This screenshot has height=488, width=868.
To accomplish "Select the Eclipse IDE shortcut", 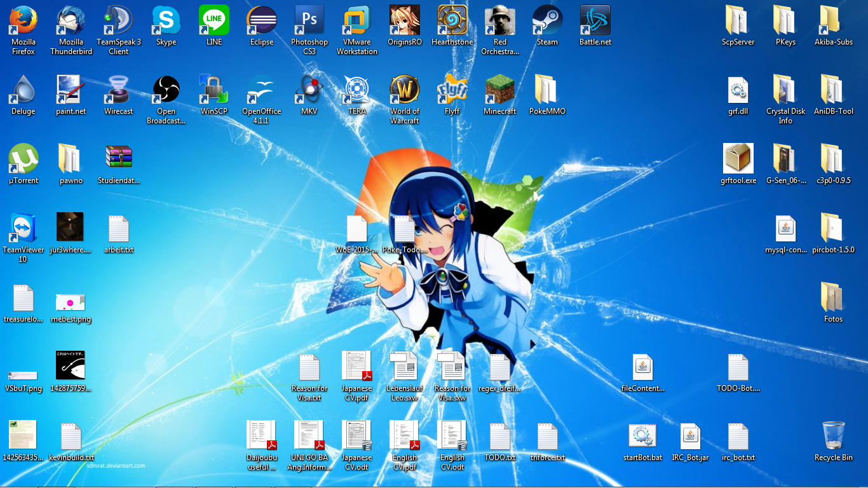I will pyautogui.click(x=262, y=21).
